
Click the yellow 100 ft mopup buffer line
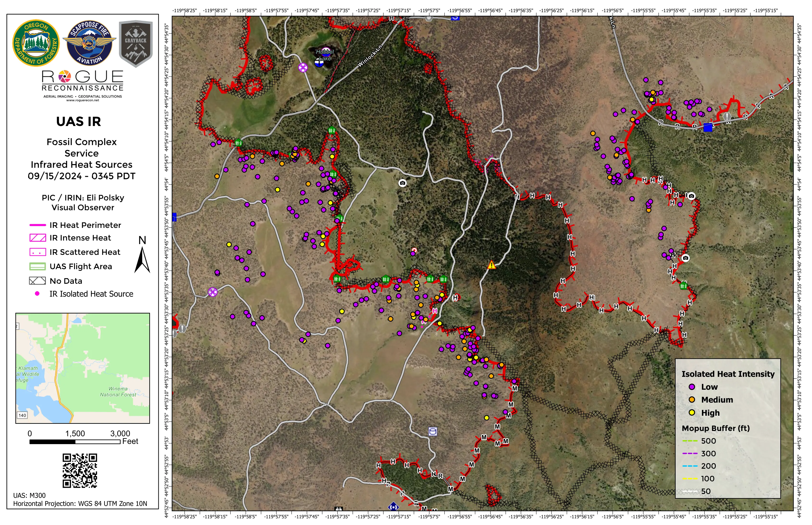tap(690, 479)
